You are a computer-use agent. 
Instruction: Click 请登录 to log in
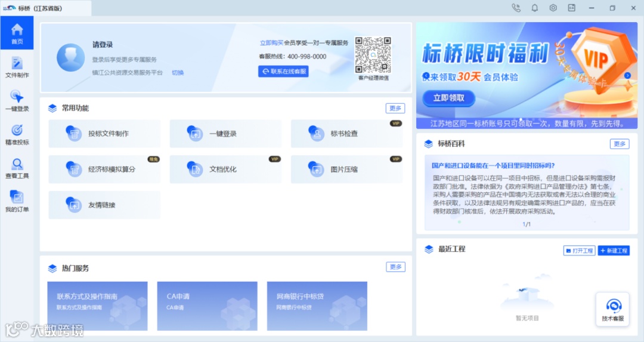103,45
